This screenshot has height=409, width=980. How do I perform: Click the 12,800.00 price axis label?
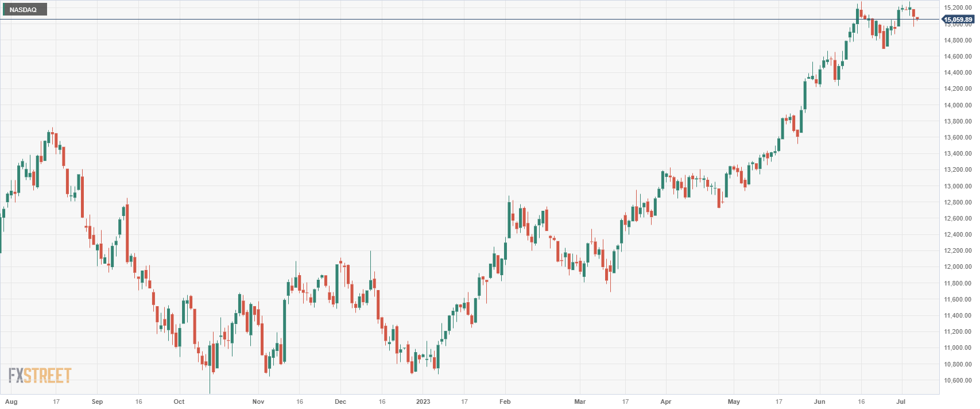coord(958,202)
